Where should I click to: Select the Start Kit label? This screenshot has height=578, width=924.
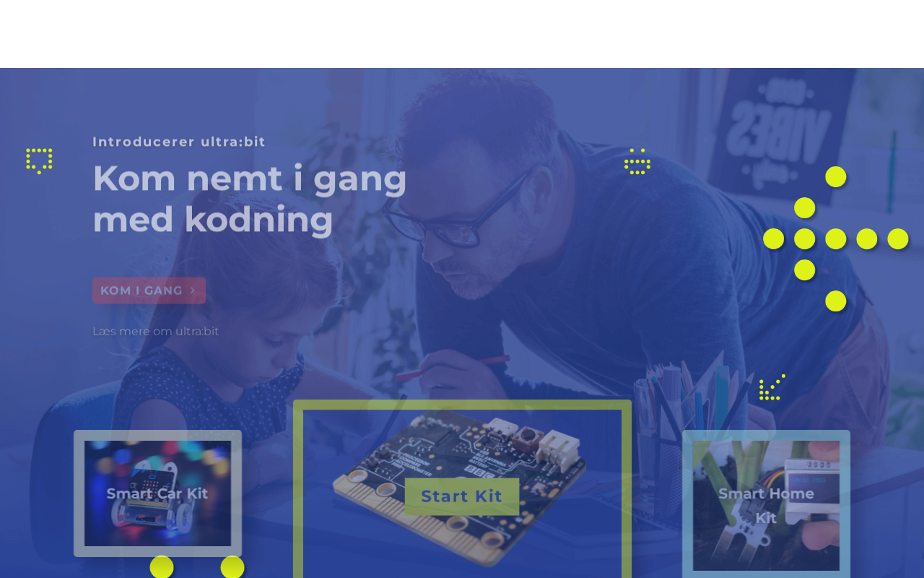tap(462, 496)
